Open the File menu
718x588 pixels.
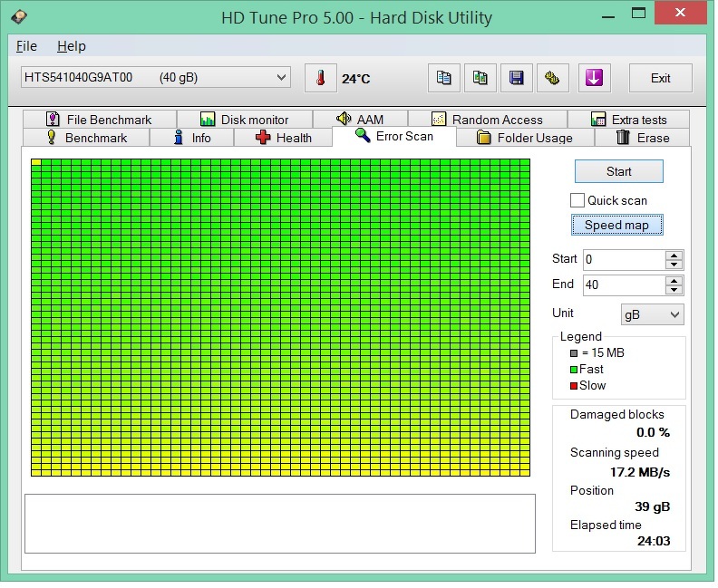[x=26, y=46]
